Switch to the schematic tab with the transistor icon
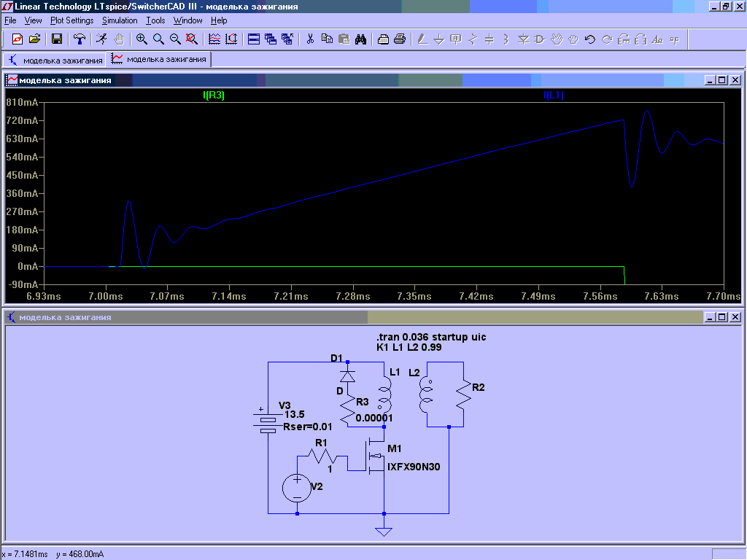Viewport: 747px width, 560px height. [x=55, y=59]
